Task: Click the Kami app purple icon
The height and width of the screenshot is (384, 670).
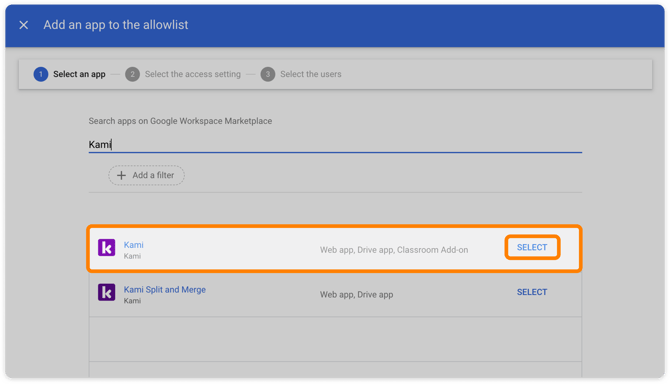Action: click(x=106, y=247)
